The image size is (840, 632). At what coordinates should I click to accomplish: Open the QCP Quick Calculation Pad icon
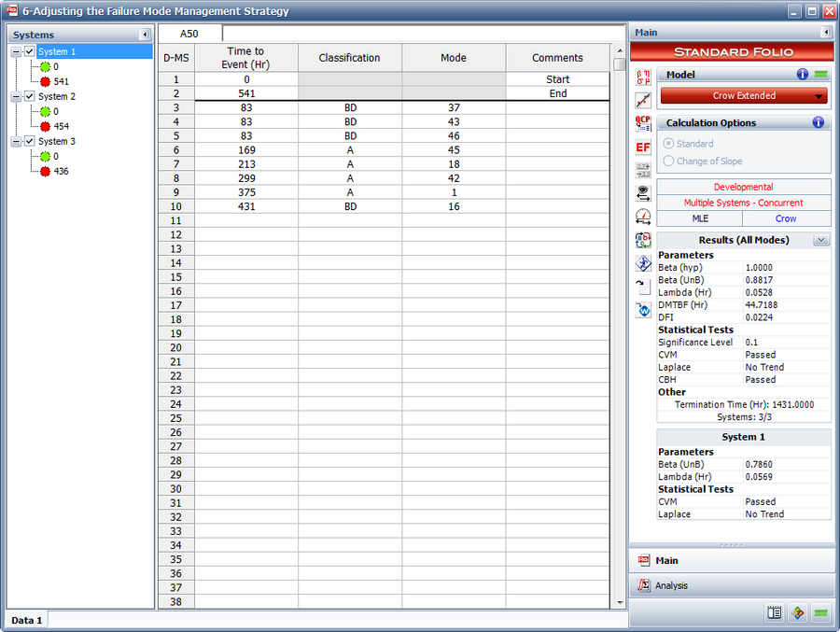pos(643,123)
